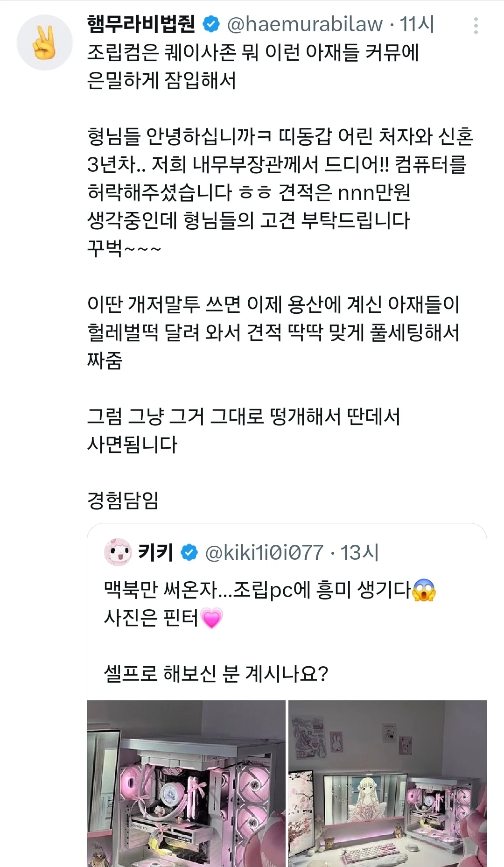Open the @kiki1i0i077 handle
The height and width of the screenshot is (867, 504).
click(264, 553)
